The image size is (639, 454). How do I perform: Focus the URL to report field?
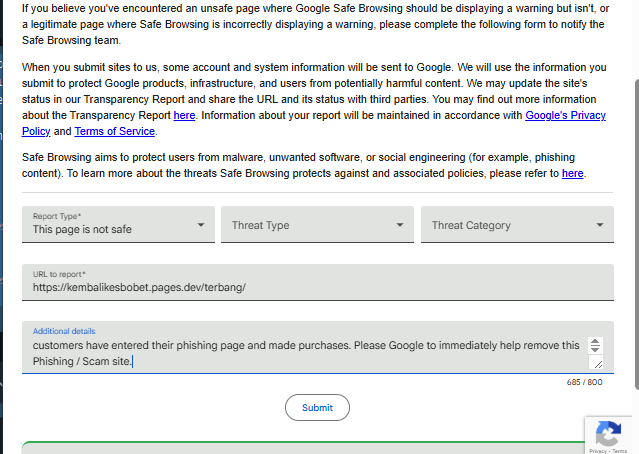pyautogui.click(x=318, y=287)
